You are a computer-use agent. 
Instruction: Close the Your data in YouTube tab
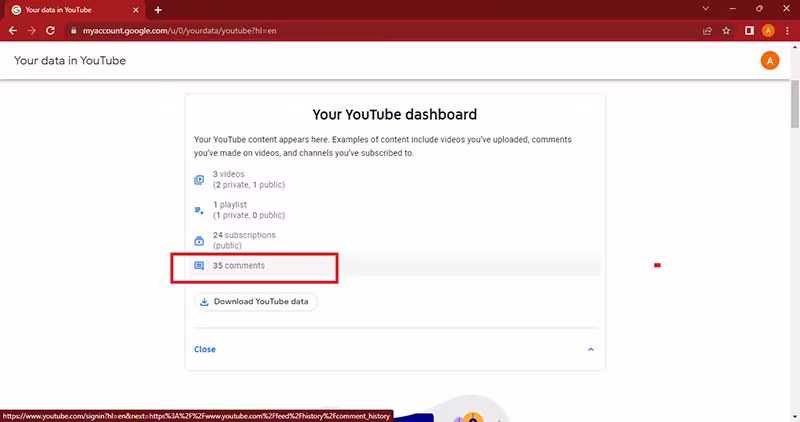point(136,10)
